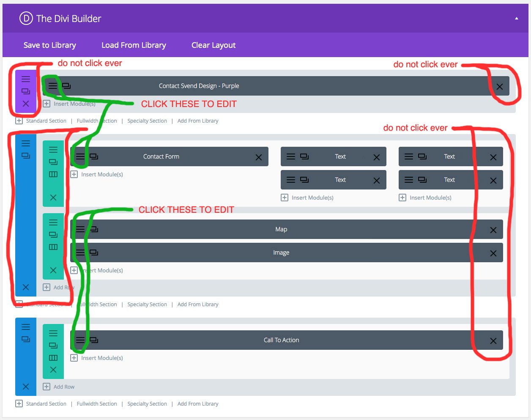This screenshot has width=531, height=420.
Task: Open settings of the green row holding Map
Action: click(x=53, y=222)
